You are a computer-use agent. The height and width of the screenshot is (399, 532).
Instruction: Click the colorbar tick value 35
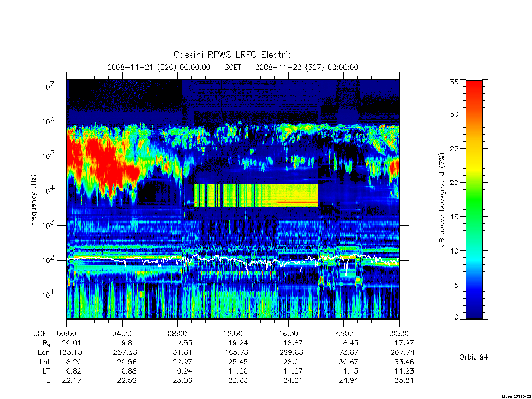pyautogui.click(x=454, y=82)
